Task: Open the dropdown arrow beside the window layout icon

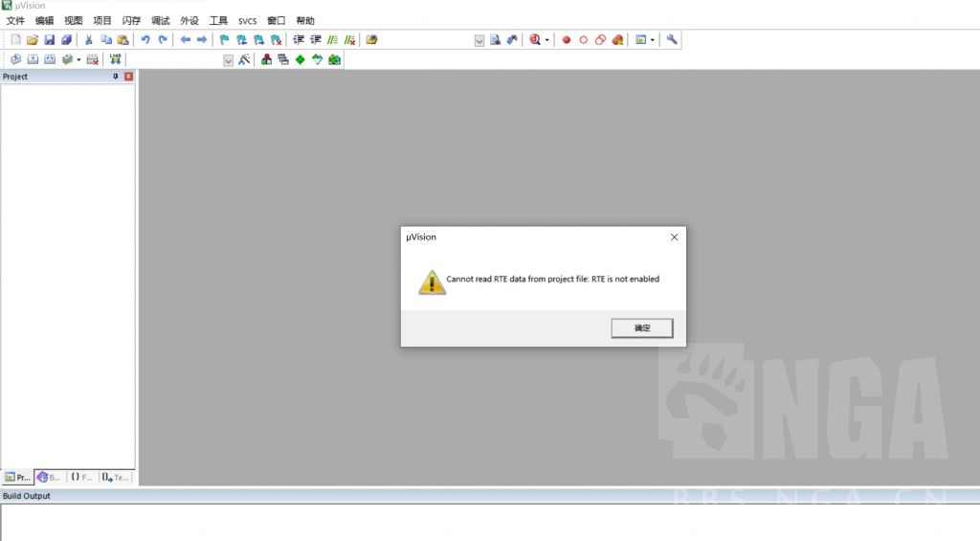Action: point(653,40)
